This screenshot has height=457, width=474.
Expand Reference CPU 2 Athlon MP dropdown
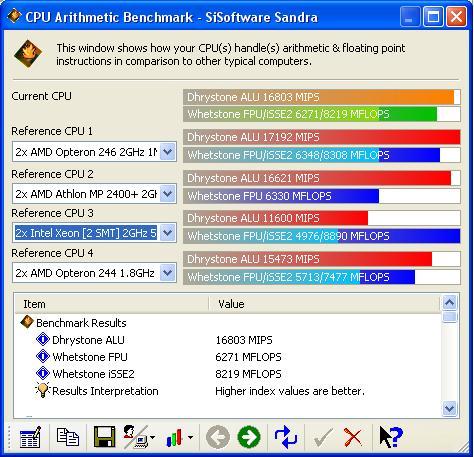click(168, 194)
